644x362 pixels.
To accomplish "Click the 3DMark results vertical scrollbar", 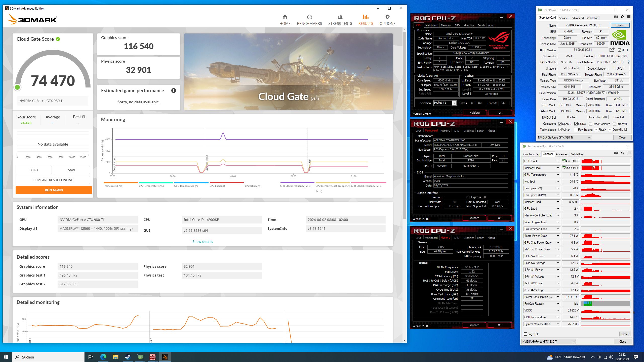I will tap(405, 126).
